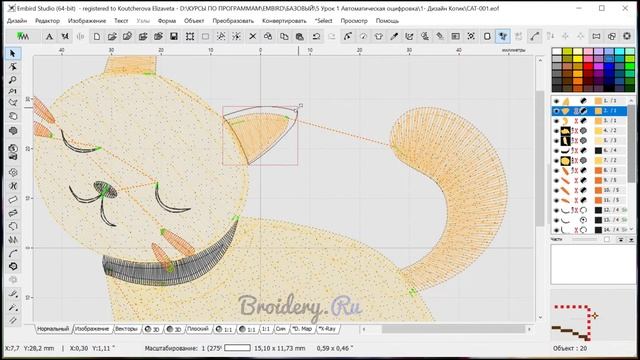Click the highlighted active icon in the top toolbar
640x360 pixels.
pos(503,36)
